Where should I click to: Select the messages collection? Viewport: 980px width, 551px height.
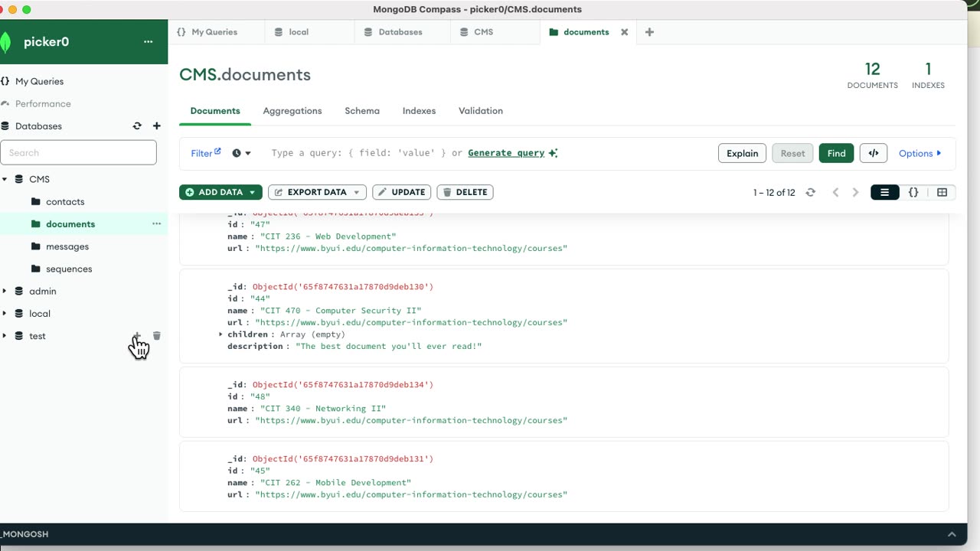[67, 246]
